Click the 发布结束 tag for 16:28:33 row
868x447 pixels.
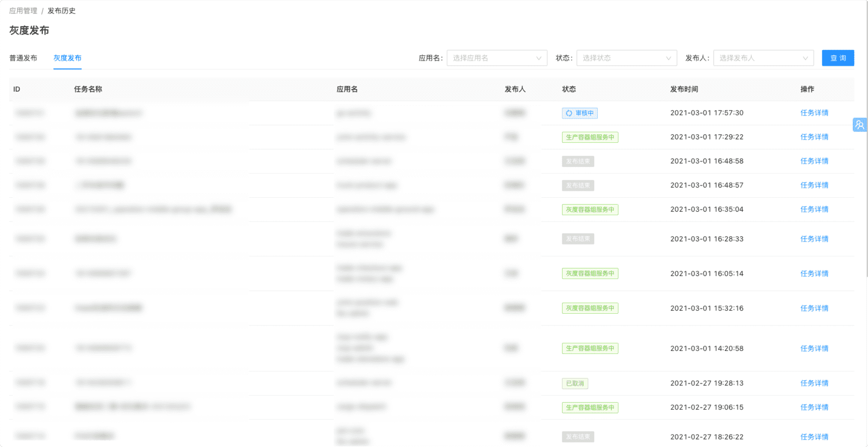[x=578, y=239]
